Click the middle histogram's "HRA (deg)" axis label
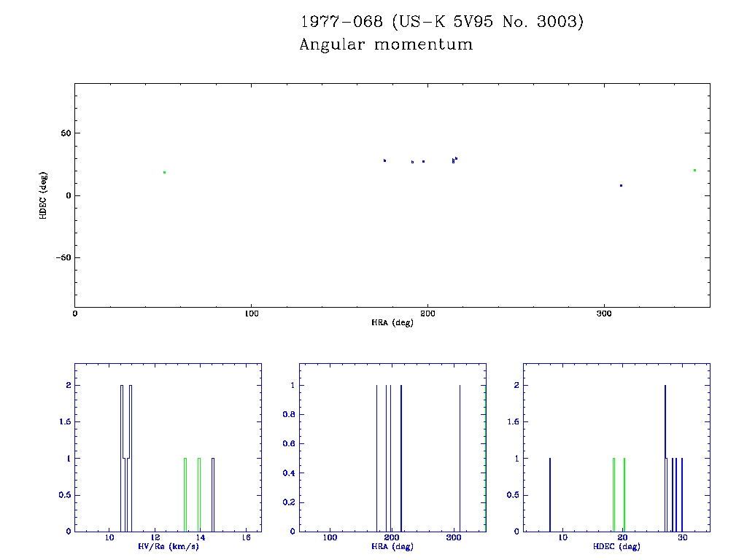The image size is (747, 560). click(392, 546)
